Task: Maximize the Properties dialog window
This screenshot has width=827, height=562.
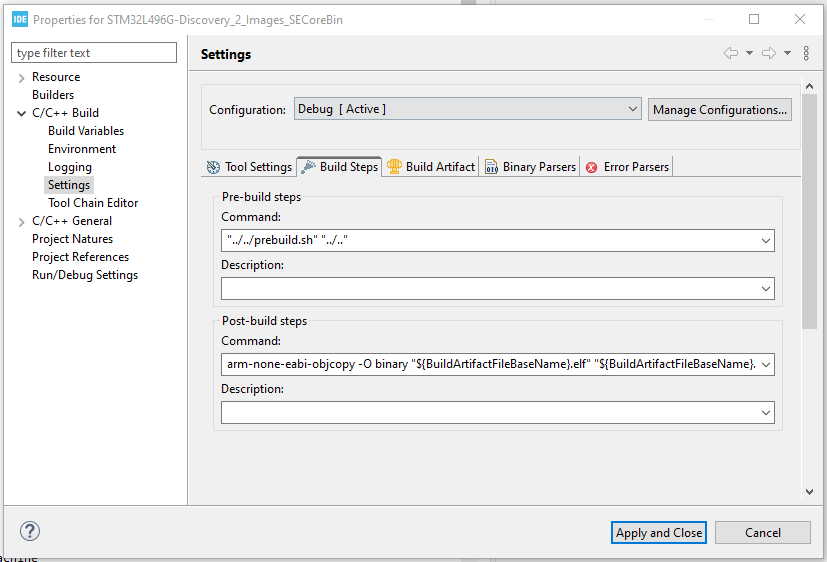Action: point(754,20)
